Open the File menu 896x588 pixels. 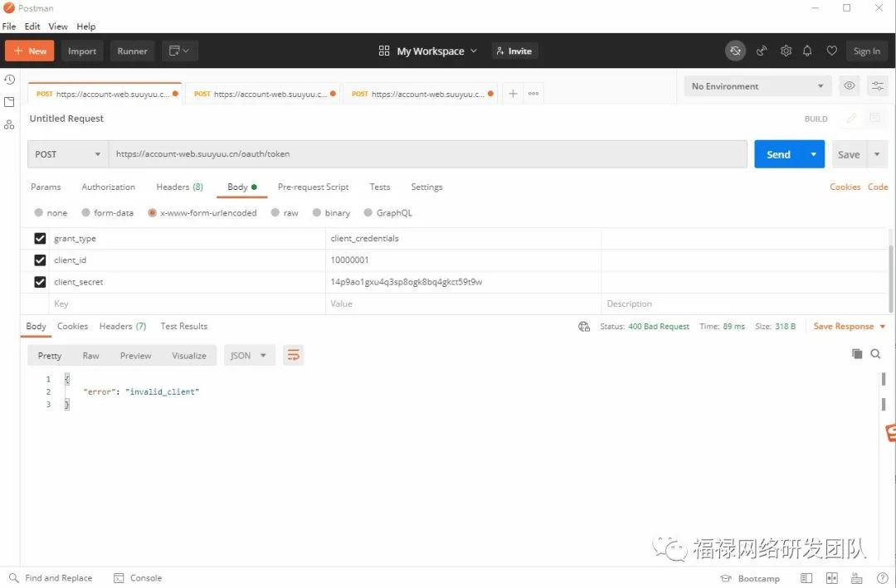point(9,27)
